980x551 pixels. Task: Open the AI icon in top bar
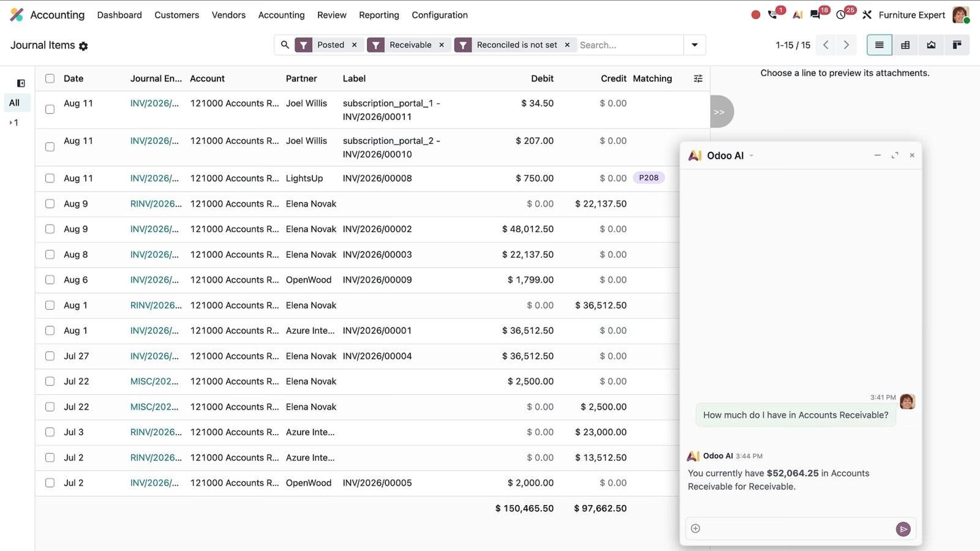pyautogui.click(x=797, y=15)
